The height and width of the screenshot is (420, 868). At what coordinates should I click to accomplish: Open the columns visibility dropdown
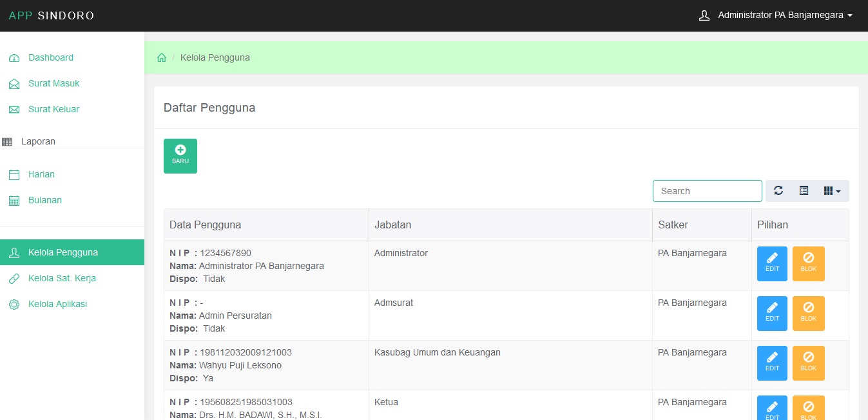(x=832, y=191)
